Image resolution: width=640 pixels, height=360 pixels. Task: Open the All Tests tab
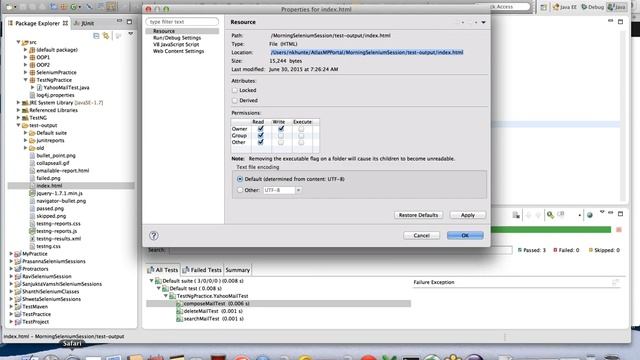click(162, 270)
